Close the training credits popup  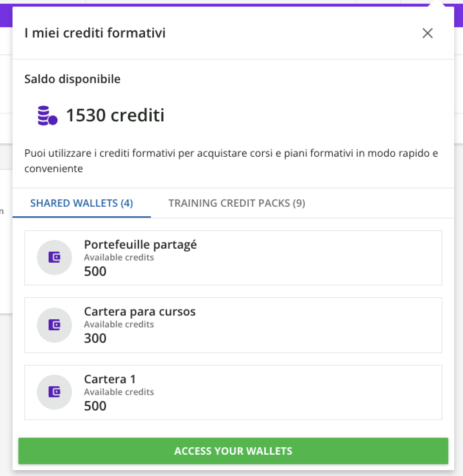click(427, 33)
